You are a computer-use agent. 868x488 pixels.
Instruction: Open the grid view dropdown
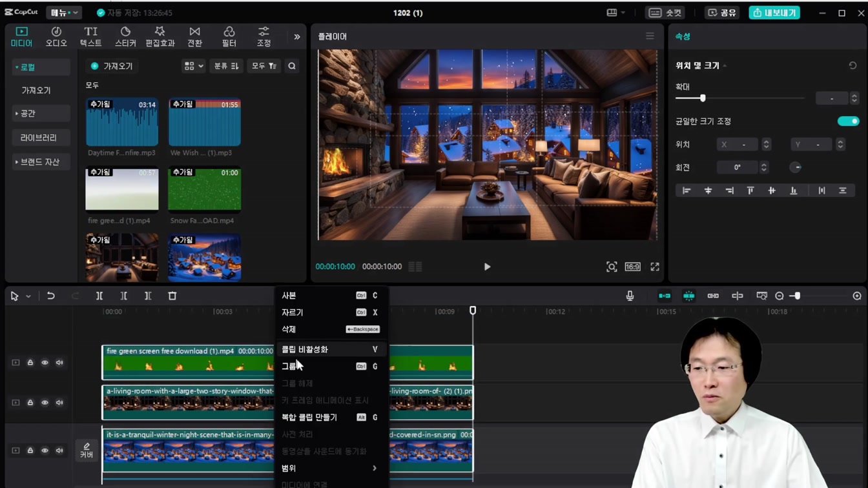[193, 66]
